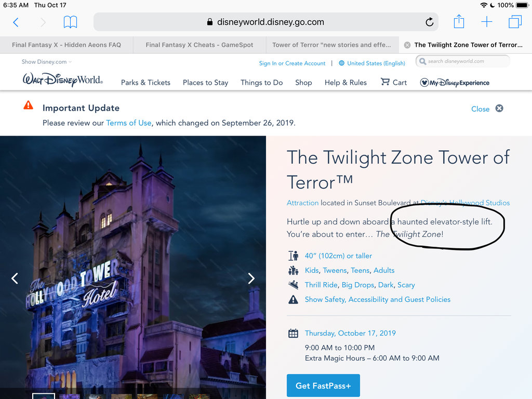Tap the Wi-Fi status icon
This screenshot has width=532, height=399.
[484, 5]
